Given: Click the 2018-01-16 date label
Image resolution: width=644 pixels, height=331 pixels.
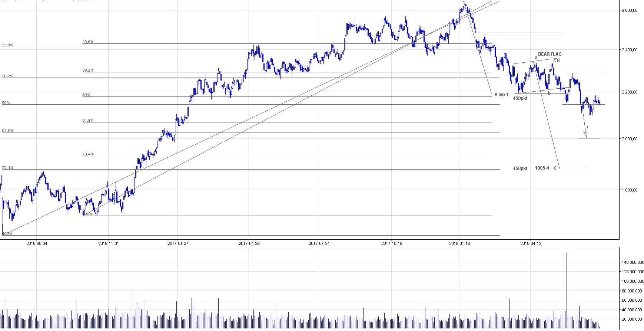Looking at the screenshot, I should coord(459,243).
